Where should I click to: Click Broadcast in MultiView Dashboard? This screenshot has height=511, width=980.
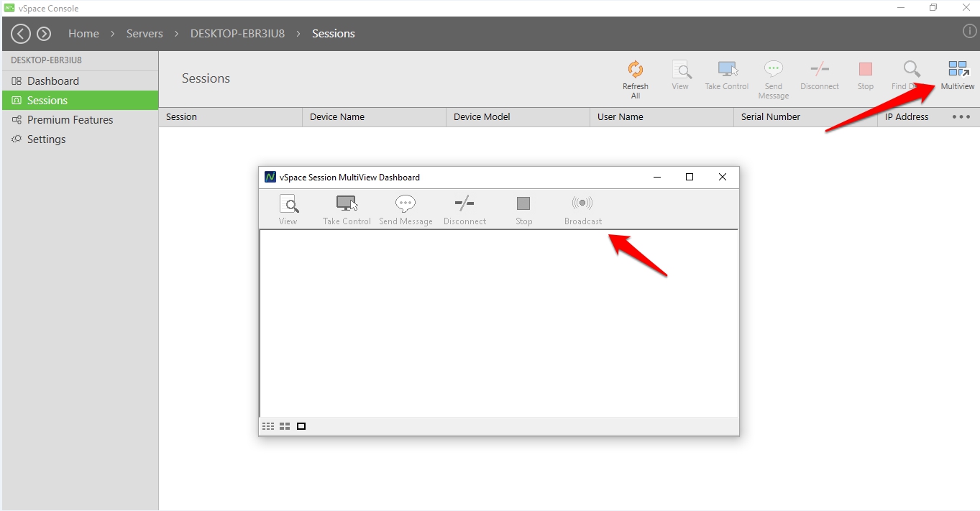[x=583, y=210]
